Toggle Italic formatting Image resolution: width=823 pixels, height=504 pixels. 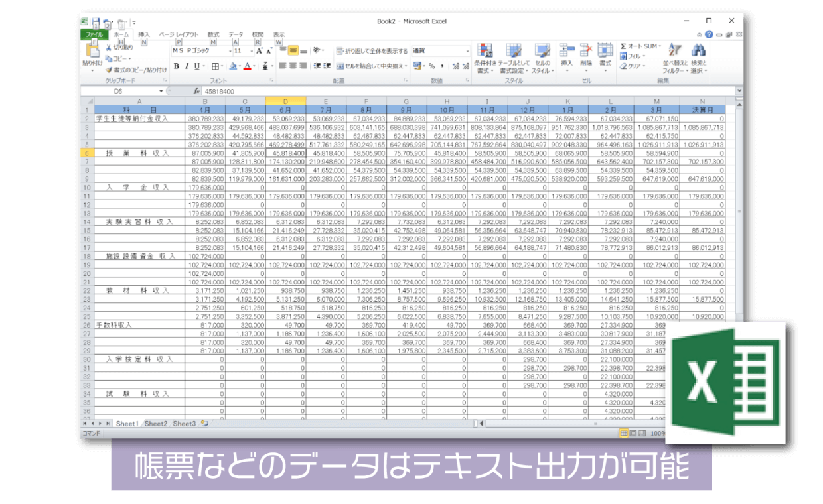coord(187,66)
